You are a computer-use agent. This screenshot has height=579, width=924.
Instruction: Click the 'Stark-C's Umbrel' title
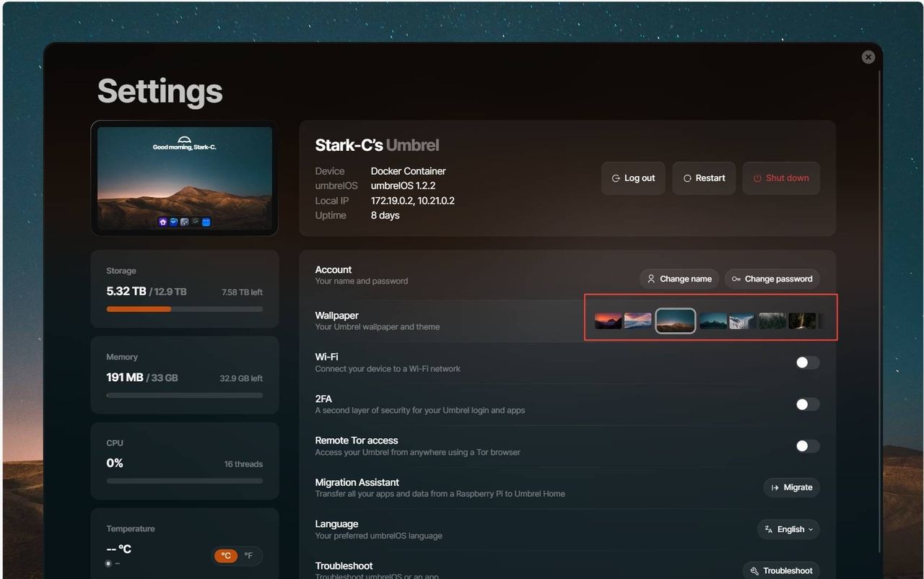pyautogui.click(x=377, y=145)
